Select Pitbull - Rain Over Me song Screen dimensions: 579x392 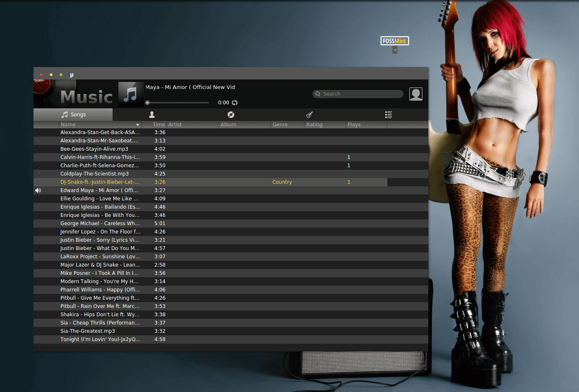[100, 306]
